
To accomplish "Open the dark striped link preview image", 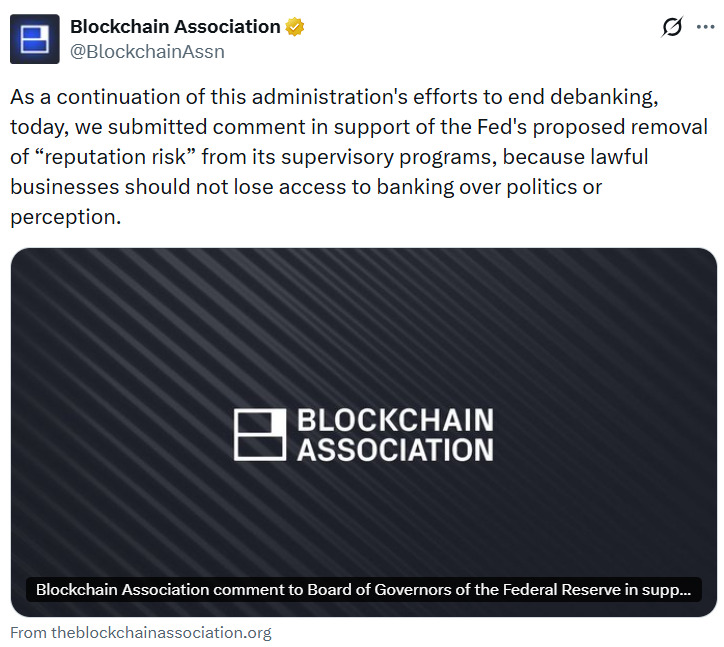I will (364, 330).
